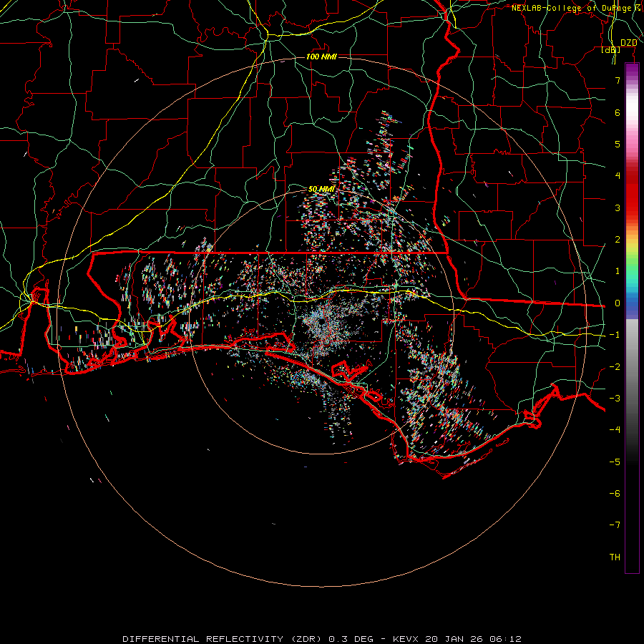Click the "-6" value on the scale
Viewport: 644px width, 644px height.
(x=615, y=494)
